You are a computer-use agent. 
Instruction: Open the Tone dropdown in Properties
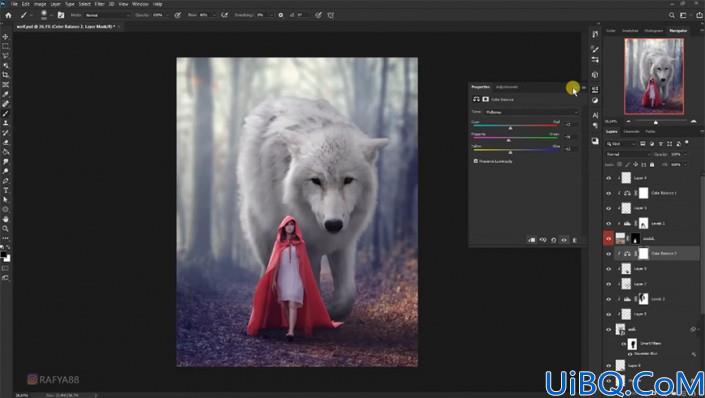click(x=531, y=112)
